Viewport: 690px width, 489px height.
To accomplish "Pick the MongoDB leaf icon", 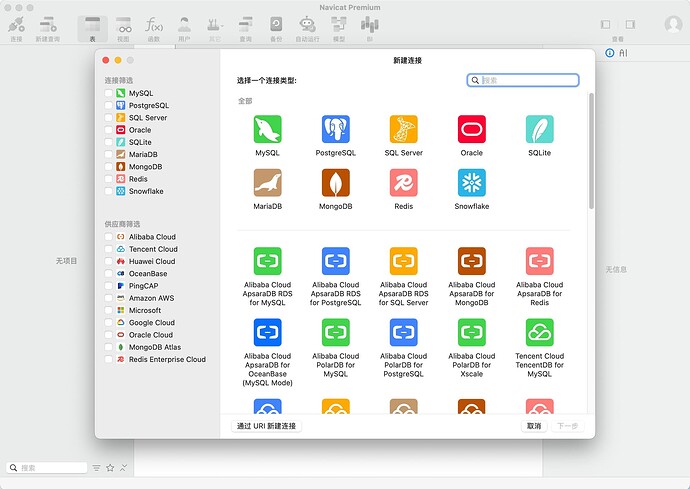I will [335, 183].
